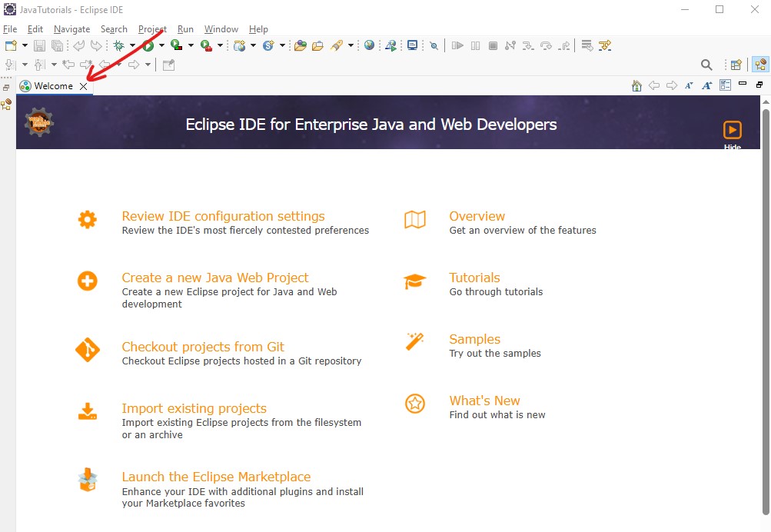
Task: Expand the New Servlet dropdown arrow
Action: click(x=282, y=45)
